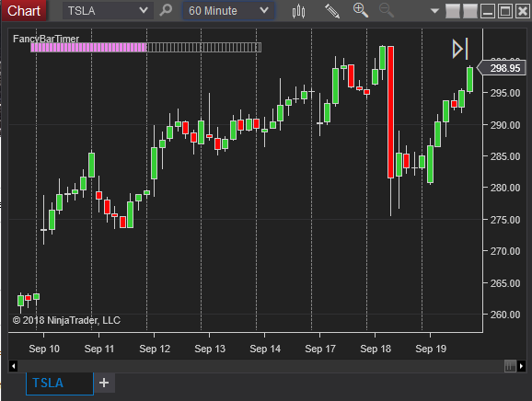Click the Sep 19 date axis label
This screenshot has height=401, width=532.
(431, 349)
